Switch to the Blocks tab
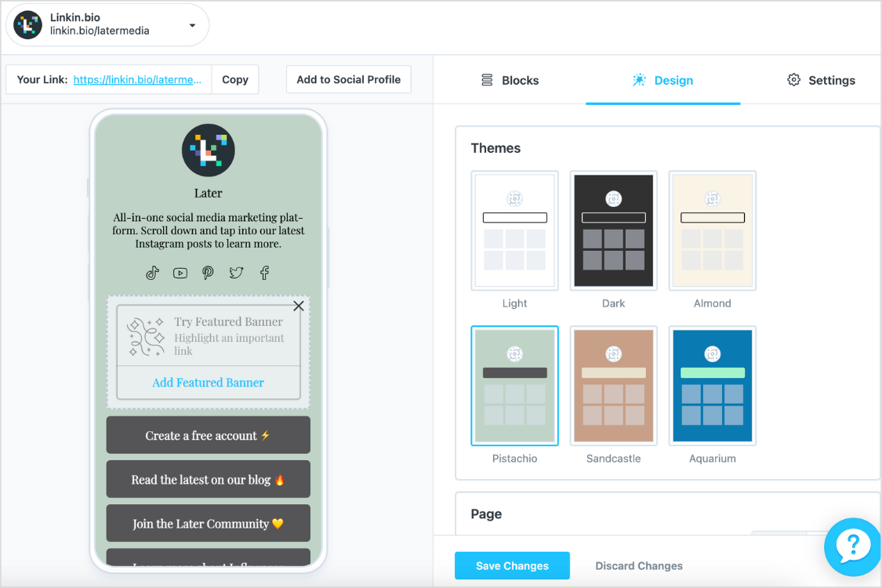This screenshot has width=882, height=588. [510, 81]
